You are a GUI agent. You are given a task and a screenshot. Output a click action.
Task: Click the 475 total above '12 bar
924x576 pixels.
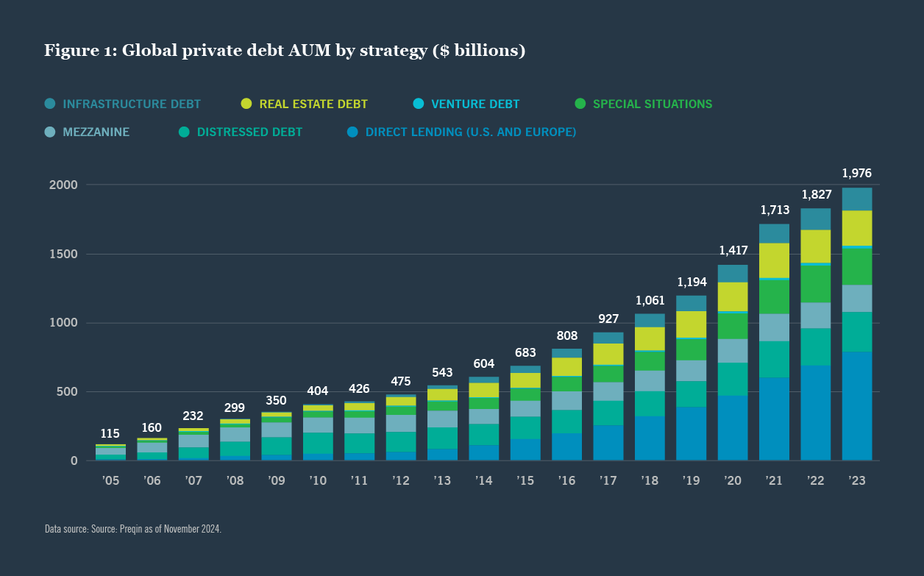click(401, 381)
